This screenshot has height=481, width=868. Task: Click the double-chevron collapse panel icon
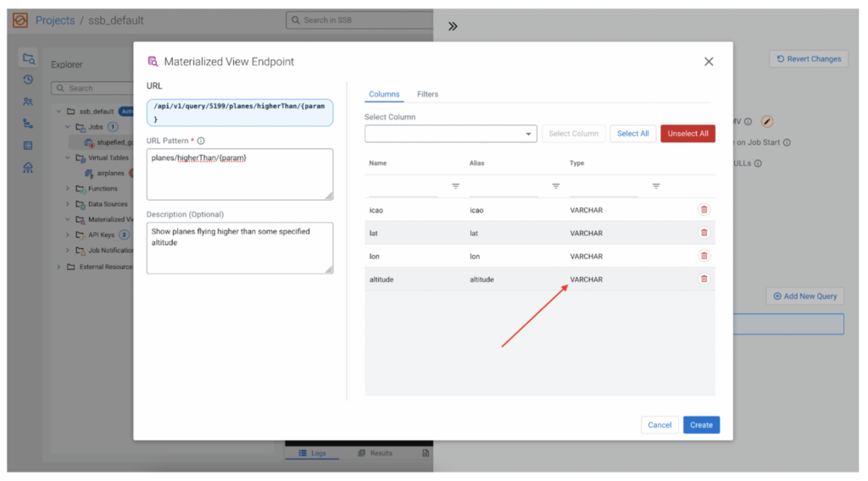pos(453,26)
